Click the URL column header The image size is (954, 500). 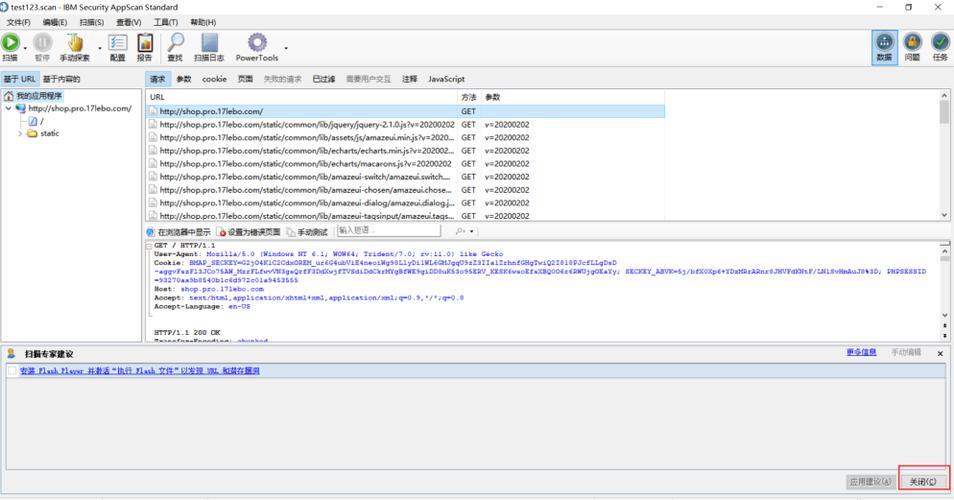[301, 97]
